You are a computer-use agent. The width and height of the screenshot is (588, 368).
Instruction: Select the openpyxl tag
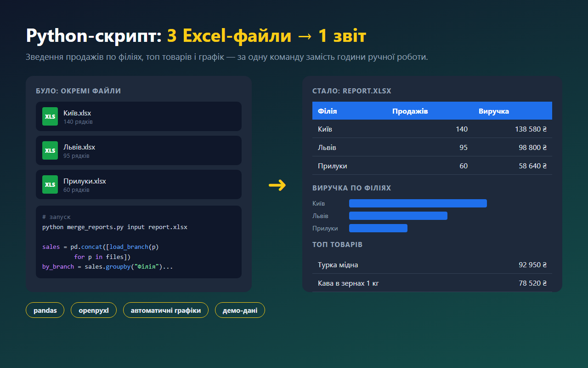point(94,310)
